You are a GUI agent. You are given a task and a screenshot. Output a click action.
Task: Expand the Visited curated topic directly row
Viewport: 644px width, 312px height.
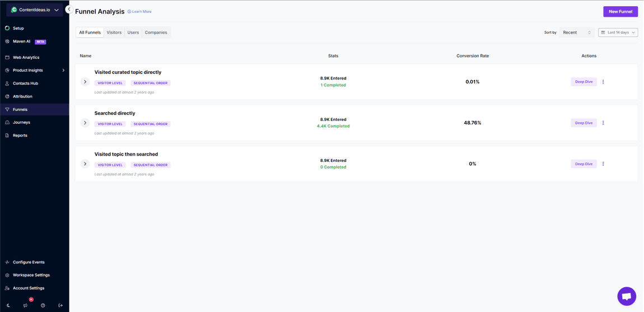coord(85,82)
